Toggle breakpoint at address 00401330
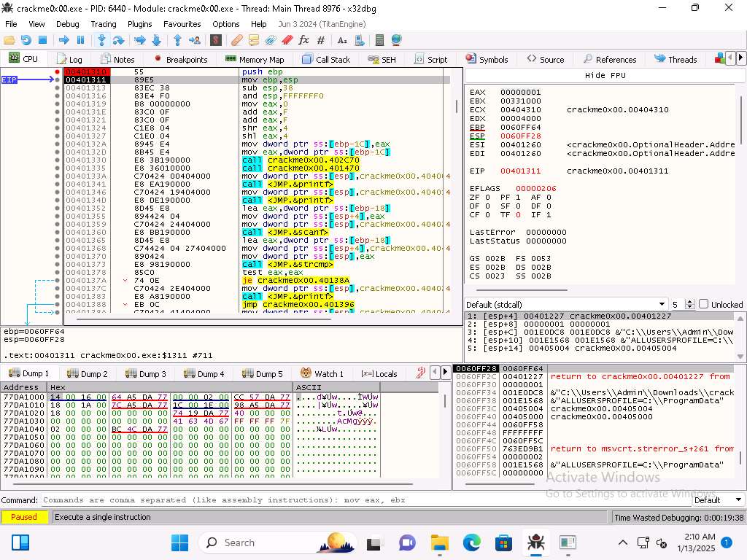This screenshot has width=747, height=560. 58,160
